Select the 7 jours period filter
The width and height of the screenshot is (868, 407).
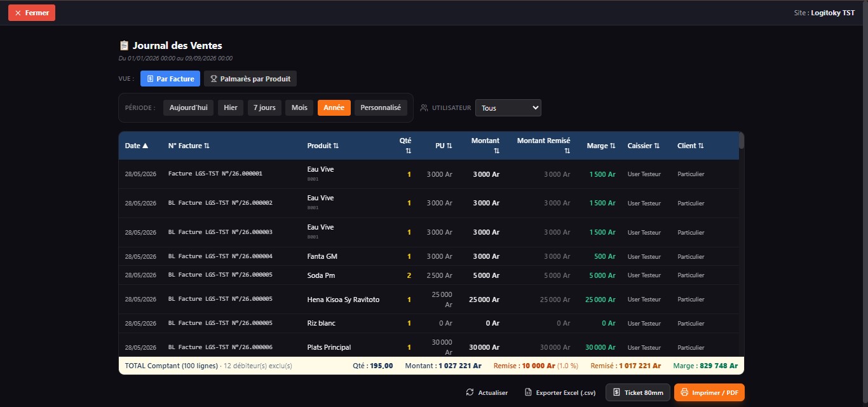click(x=264, y=108)
